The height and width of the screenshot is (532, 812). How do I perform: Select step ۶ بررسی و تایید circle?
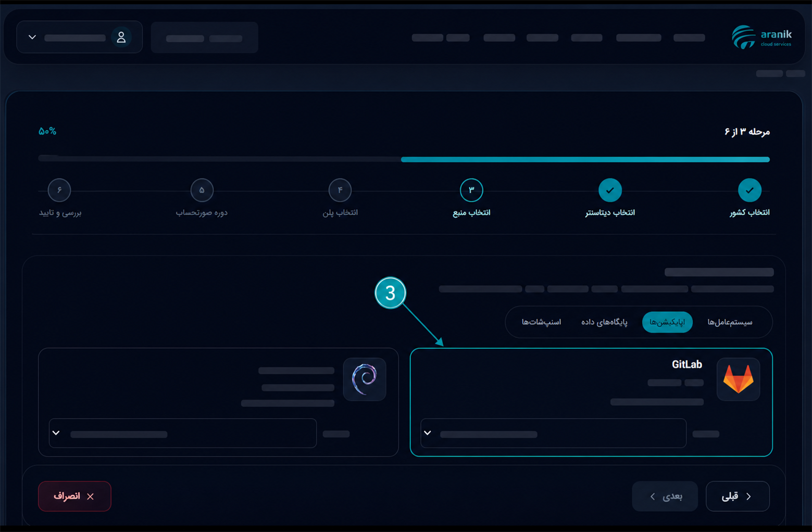pos(59,191)
